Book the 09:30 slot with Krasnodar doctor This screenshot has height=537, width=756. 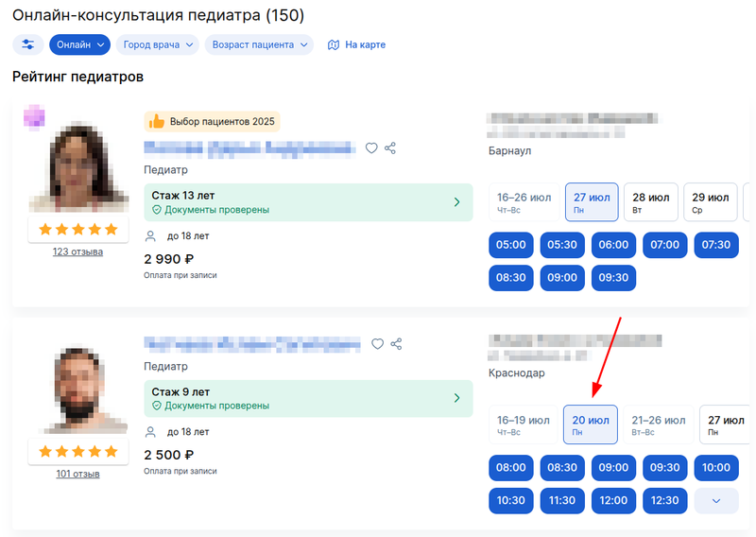(x=665, y=468)
